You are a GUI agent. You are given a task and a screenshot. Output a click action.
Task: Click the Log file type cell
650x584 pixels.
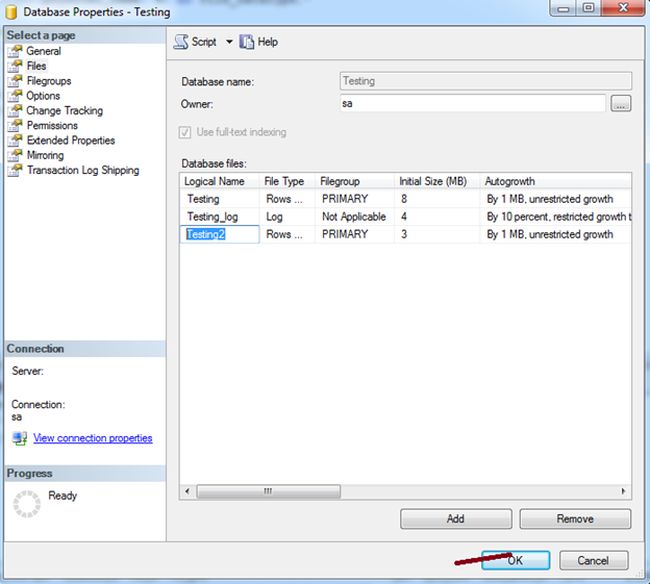pos(288,216)
